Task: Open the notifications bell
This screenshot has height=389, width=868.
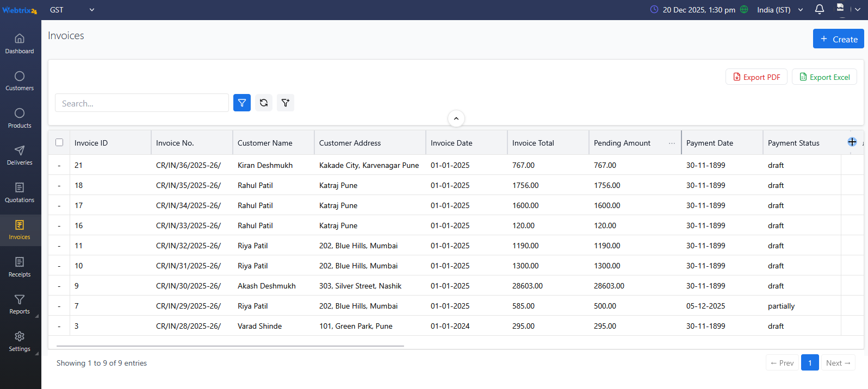Action: 819,9
